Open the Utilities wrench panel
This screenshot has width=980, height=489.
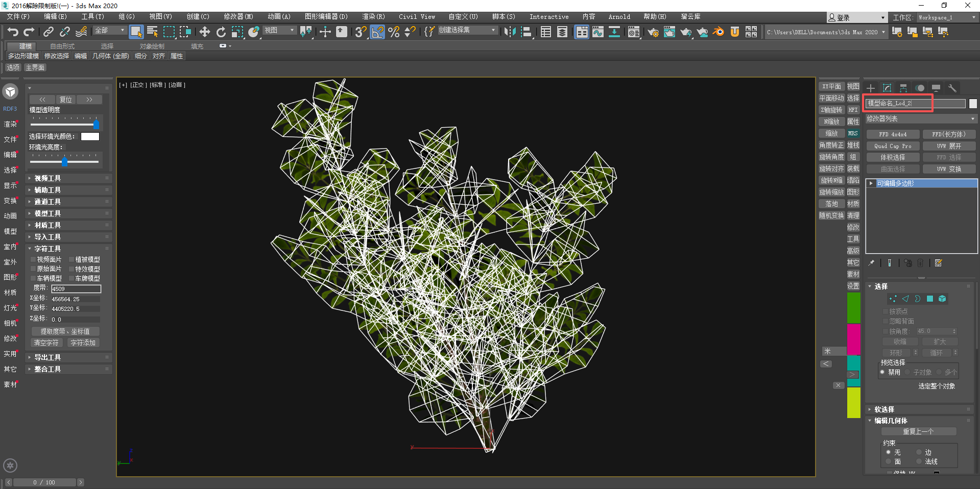click(952, 88)
